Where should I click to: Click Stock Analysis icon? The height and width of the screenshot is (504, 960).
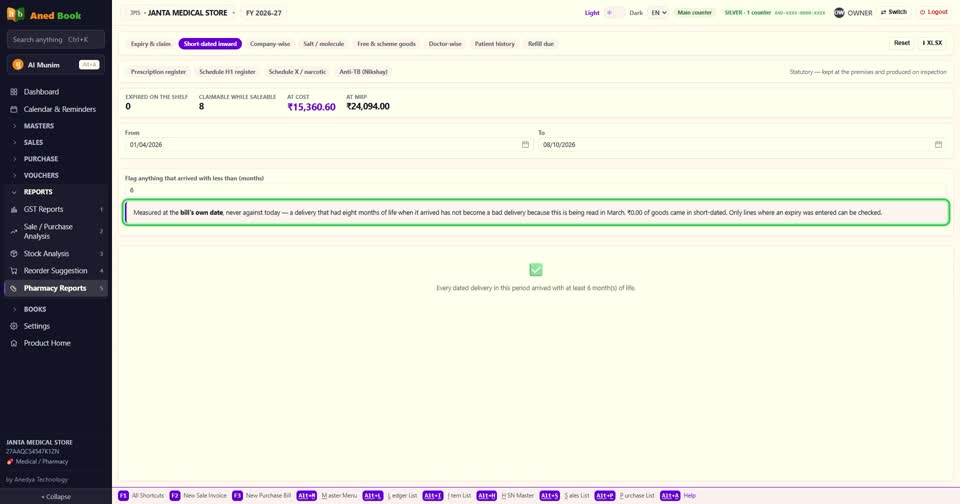click(13, 254)
